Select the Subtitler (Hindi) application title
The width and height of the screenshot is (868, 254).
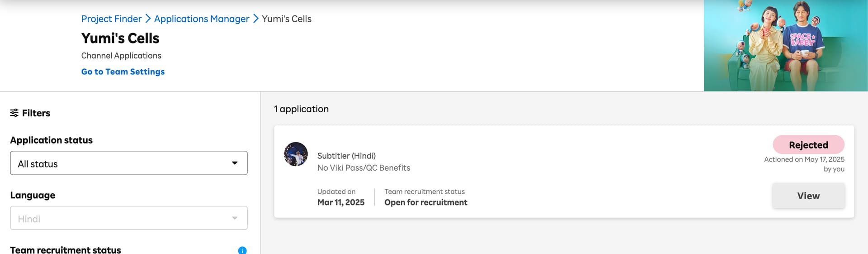point(346,156)
